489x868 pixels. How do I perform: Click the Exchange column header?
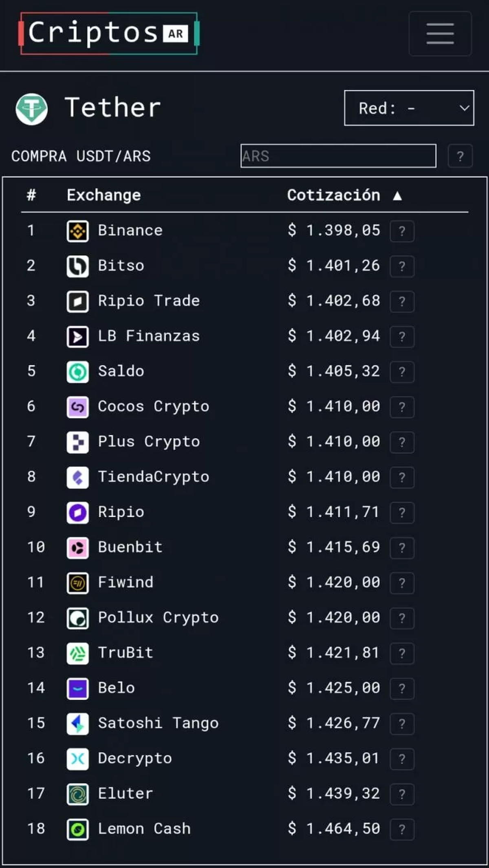tap(104, 195)
